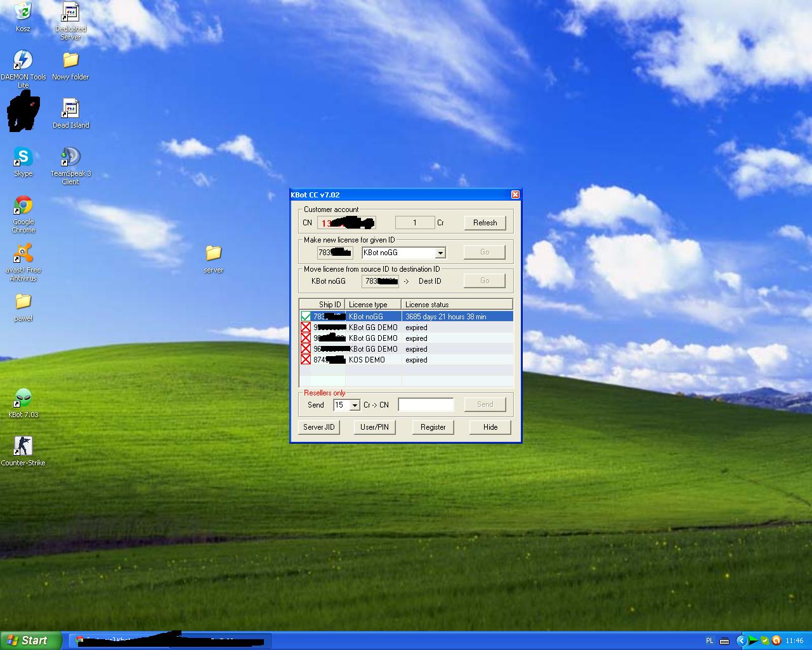This screenshot has width=812, height=650.
Task: Click the keyboard icon in taskbar
Action: coord(724,640)
